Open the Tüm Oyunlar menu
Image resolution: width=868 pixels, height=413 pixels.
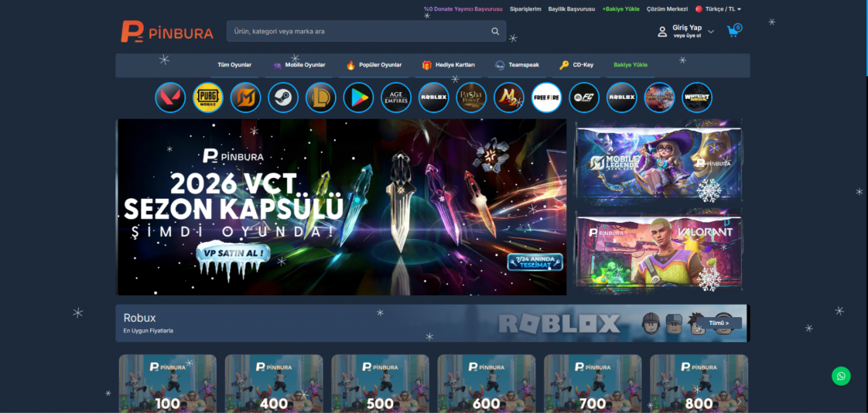[234, 65]
